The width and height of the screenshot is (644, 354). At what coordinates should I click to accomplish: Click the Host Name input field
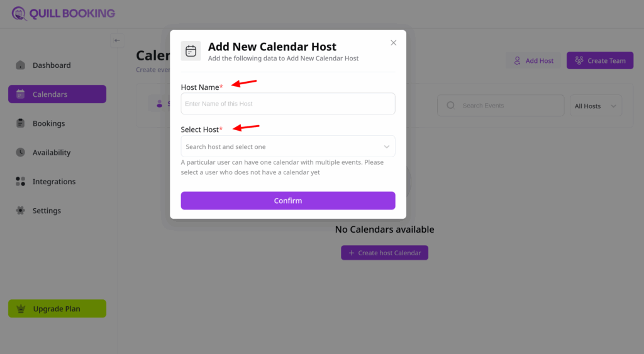(x=287, y=104)
